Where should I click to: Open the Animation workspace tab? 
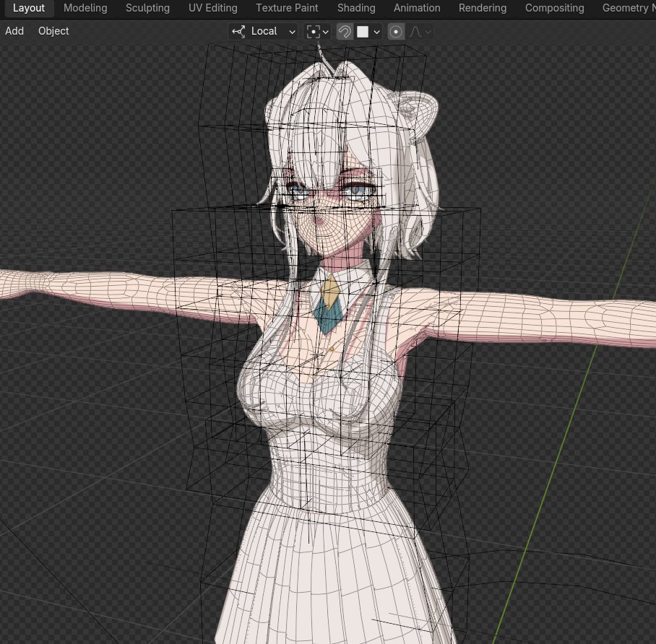tap(417, 8)
